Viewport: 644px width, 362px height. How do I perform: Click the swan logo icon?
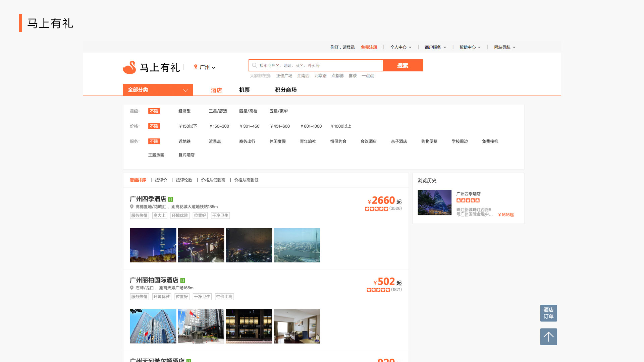129,67
